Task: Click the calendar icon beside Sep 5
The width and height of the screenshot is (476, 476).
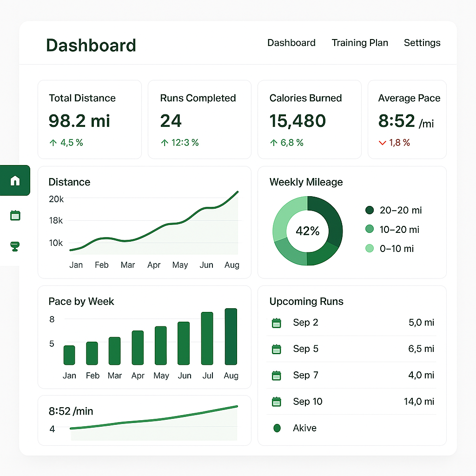Action: point(277,349)
